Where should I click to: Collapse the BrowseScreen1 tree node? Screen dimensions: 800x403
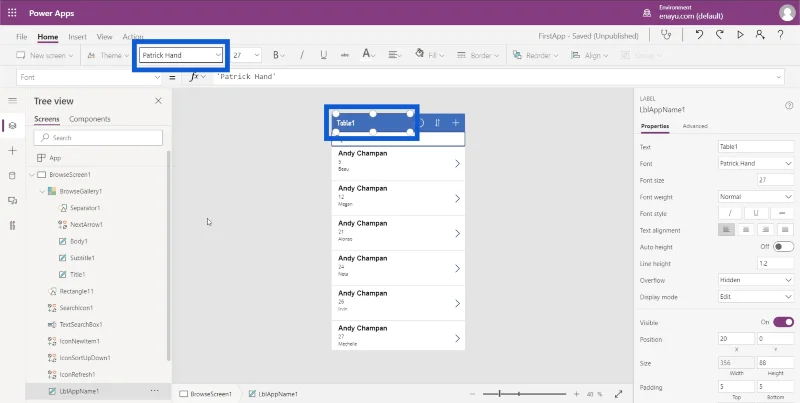coord(32,174)
